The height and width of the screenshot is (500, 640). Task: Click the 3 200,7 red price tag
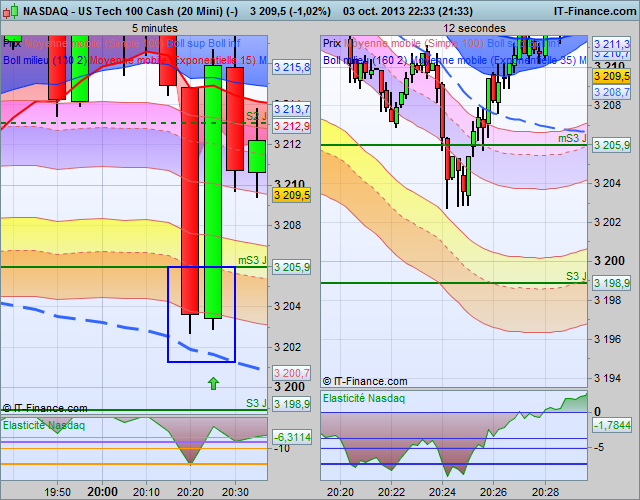291,373
